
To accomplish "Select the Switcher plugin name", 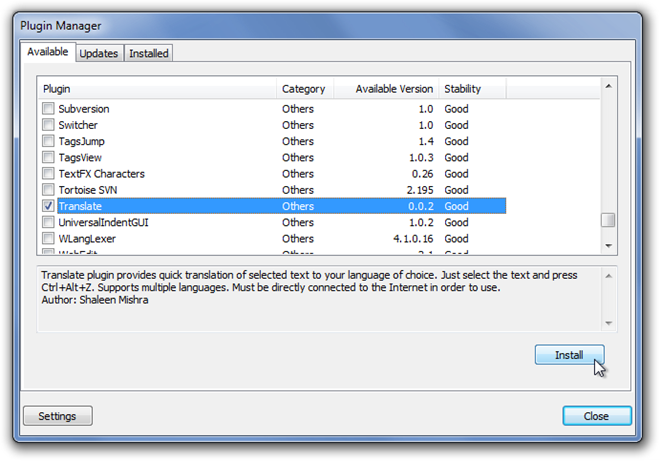I will 78,125.
